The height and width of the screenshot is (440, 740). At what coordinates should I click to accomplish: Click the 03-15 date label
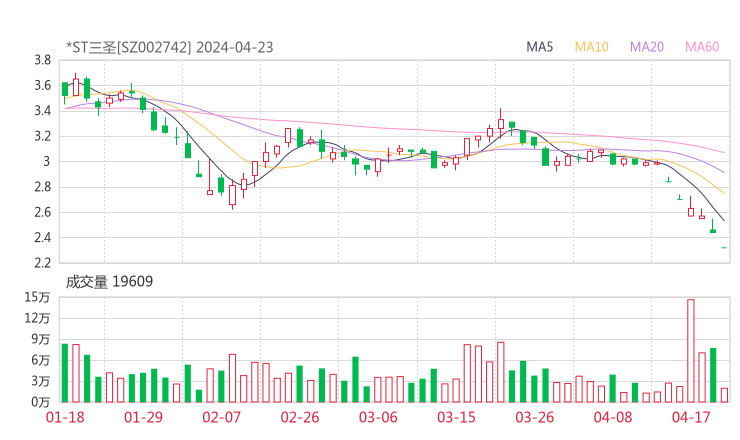[456, 417]
